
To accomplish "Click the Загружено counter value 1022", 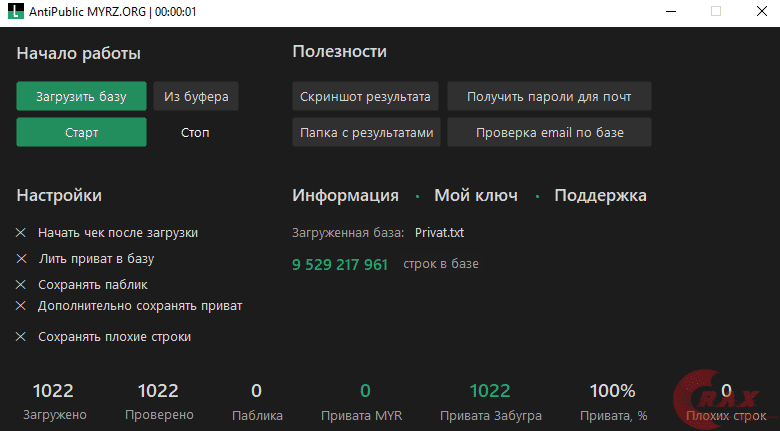I will pos(53,391).
